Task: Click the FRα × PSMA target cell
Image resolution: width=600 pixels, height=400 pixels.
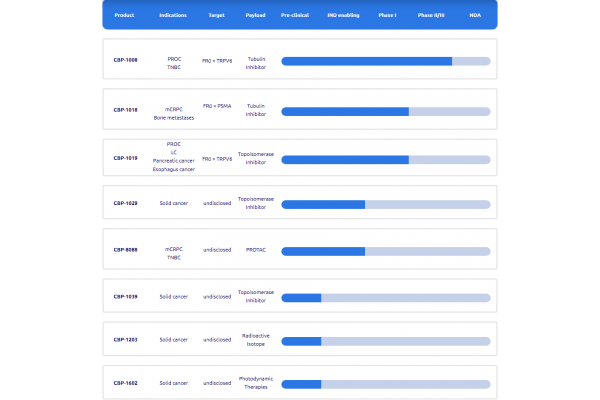Action: [x=217, y=105]
